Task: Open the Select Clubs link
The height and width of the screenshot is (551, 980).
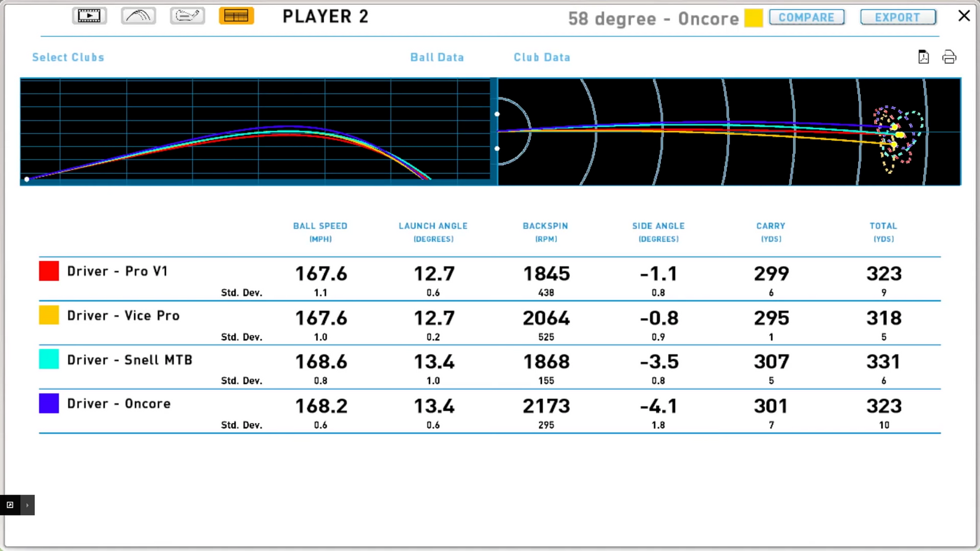Action: [68, 57]
